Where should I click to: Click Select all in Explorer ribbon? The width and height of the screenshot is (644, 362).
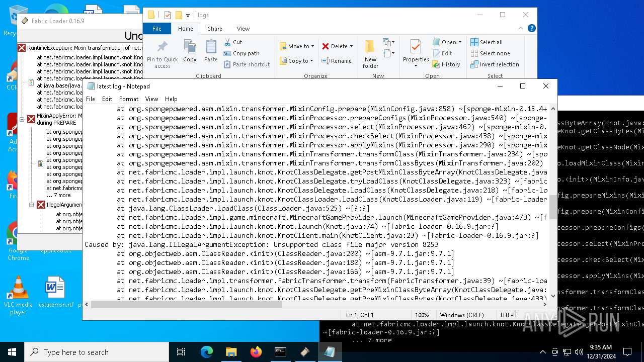[487, 42]
